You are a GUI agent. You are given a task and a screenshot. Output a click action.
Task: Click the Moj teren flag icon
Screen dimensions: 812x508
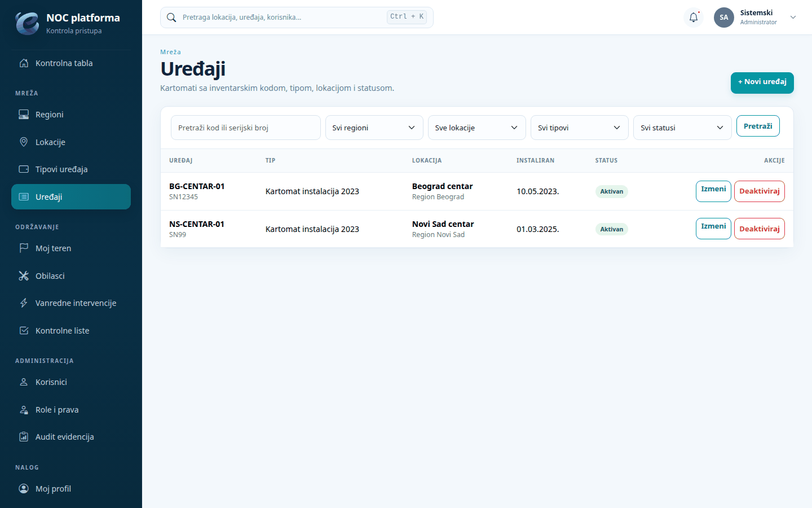(24, 248)
